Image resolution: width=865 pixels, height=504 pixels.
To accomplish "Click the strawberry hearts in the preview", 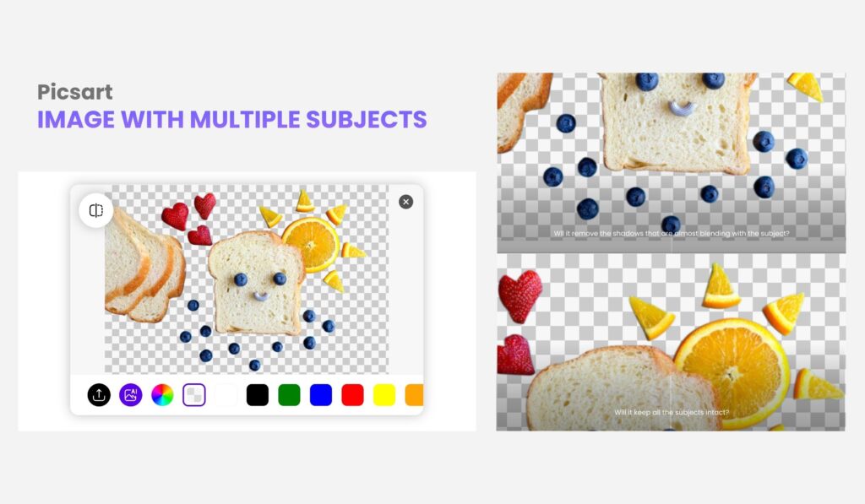I will point(189,219).
